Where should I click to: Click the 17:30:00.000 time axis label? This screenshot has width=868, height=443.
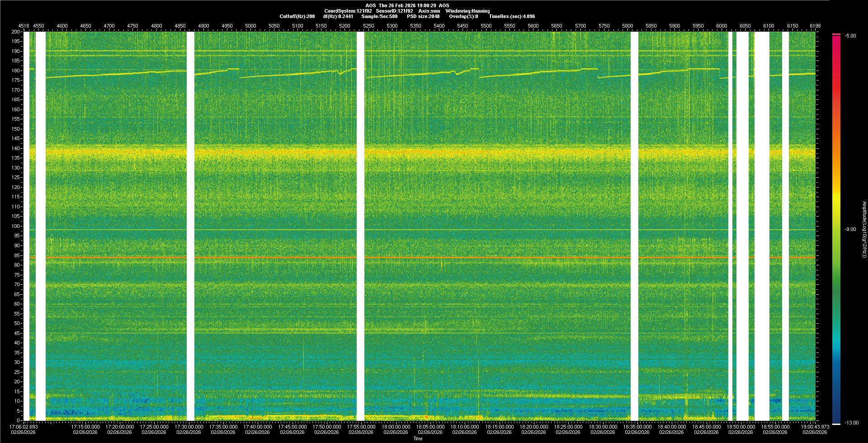[189, 427]
